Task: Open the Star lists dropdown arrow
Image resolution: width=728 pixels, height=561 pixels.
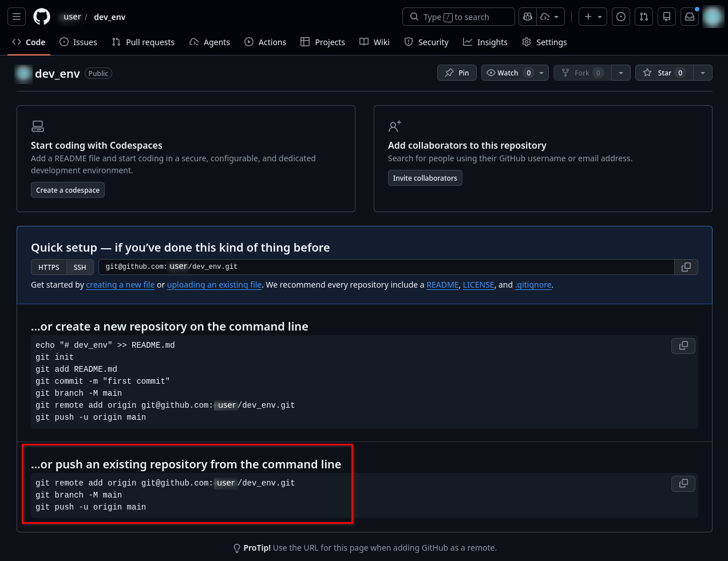Action: pos(703,73)
